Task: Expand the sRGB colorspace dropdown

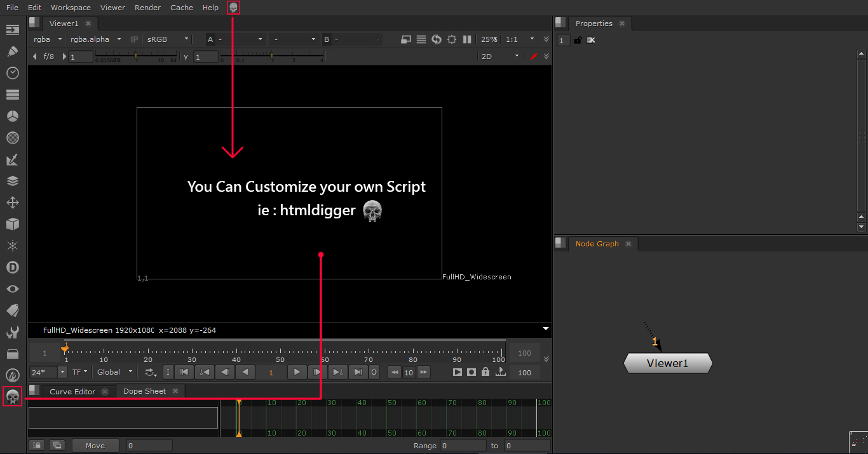Action: pyautogui.click(x=168, y=39)
